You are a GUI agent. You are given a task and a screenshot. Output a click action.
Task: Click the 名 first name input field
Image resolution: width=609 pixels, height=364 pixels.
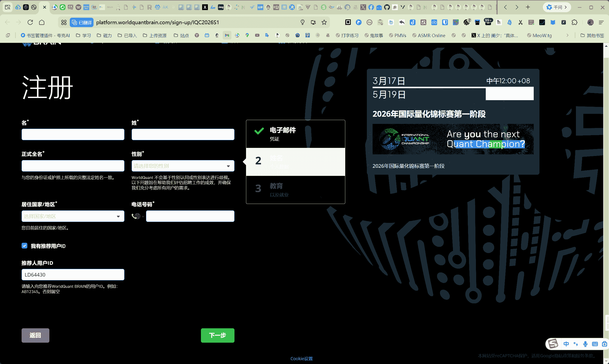(73, 134)
